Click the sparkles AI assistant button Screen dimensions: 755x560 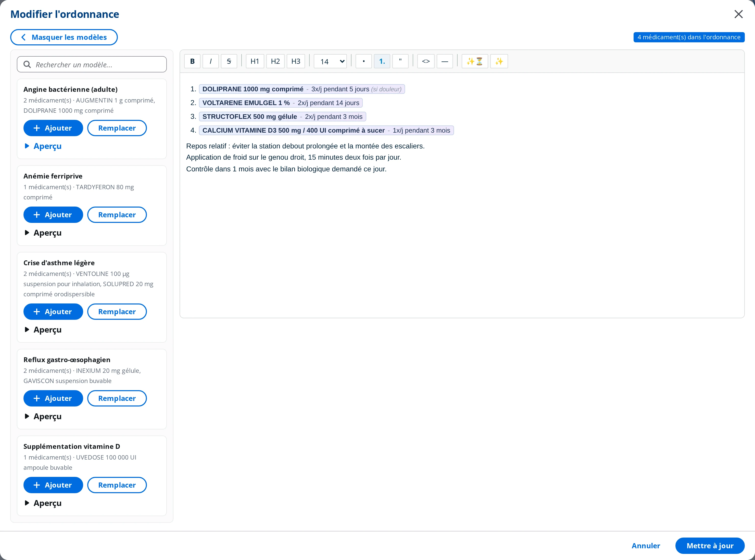click(x=499, y=61)
